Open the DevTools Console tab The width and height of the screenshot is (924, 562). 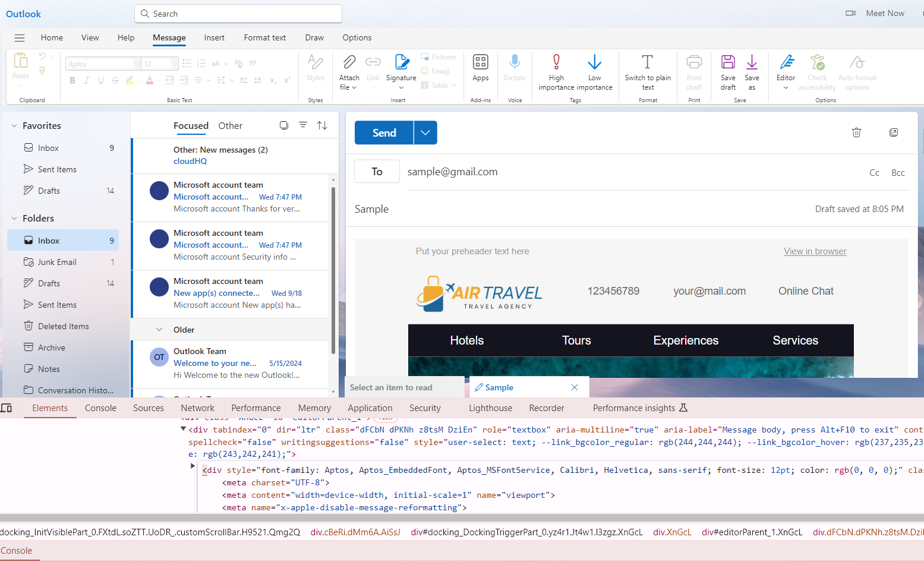coord(100,408)
